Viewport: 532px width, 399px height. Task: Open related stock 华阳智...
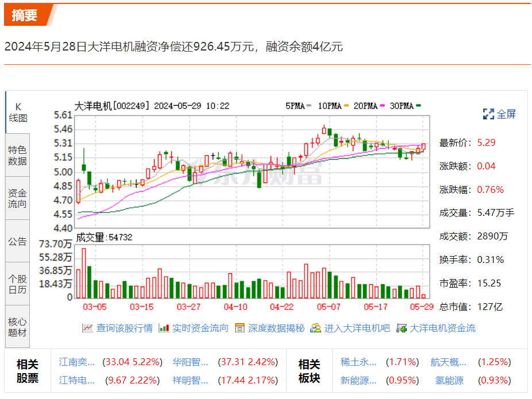coord(190,362)
